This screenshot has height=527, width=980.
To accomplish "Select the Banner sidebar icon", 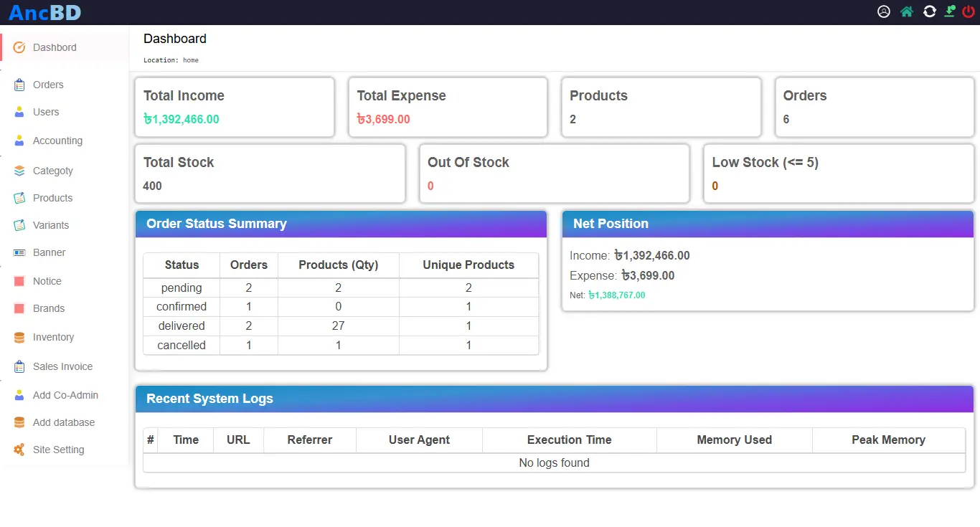I will (x=19, y=252).
